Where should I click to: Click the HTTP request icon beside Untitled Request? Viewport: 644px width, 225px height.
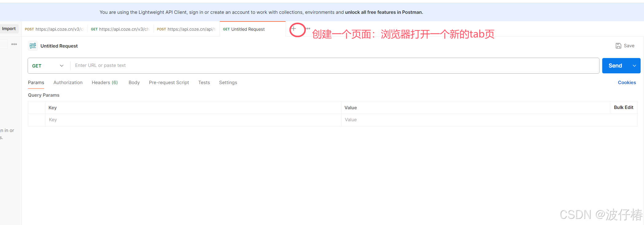coord(33,46)
